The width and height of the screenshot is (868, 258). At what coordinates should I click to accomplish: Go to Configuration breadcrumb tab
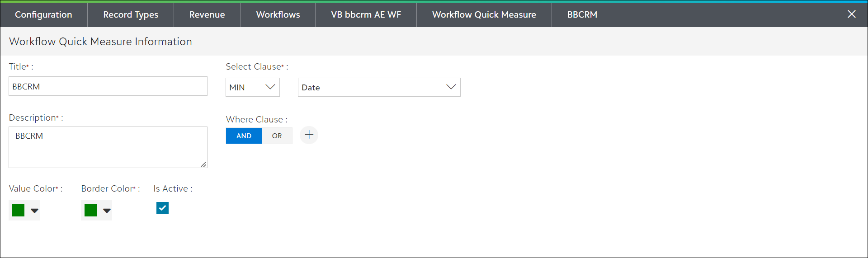click(x=43, y=14)
